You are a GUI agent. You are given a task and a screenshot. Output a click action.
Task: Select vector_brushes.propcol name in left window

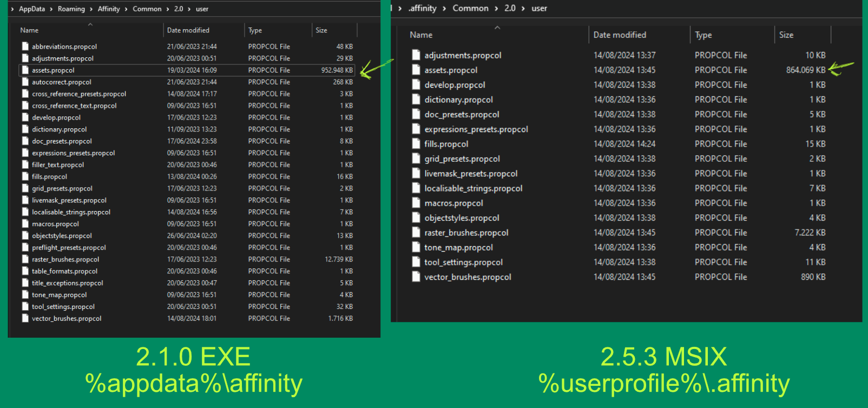tap(67, 318)
